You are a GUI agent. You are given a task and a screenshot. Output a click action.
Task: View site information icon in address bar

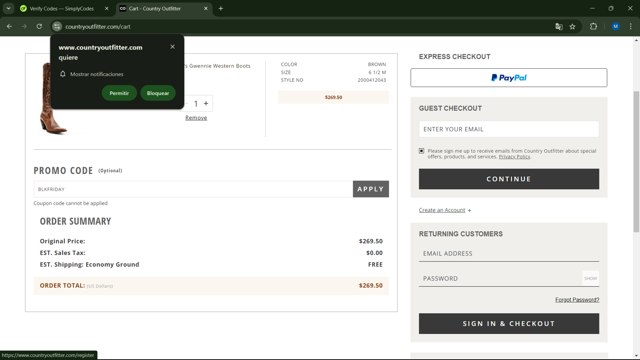tap(57, 27)
